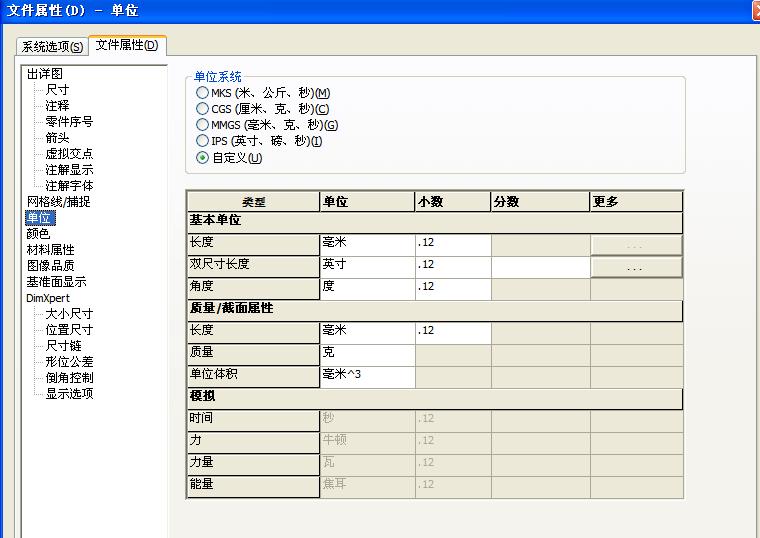Viewport: 760px width, 538px height.
Task: Click the fraction cell for 双尺寸长度
Action: pyautogui.click(x=541, y=267)
